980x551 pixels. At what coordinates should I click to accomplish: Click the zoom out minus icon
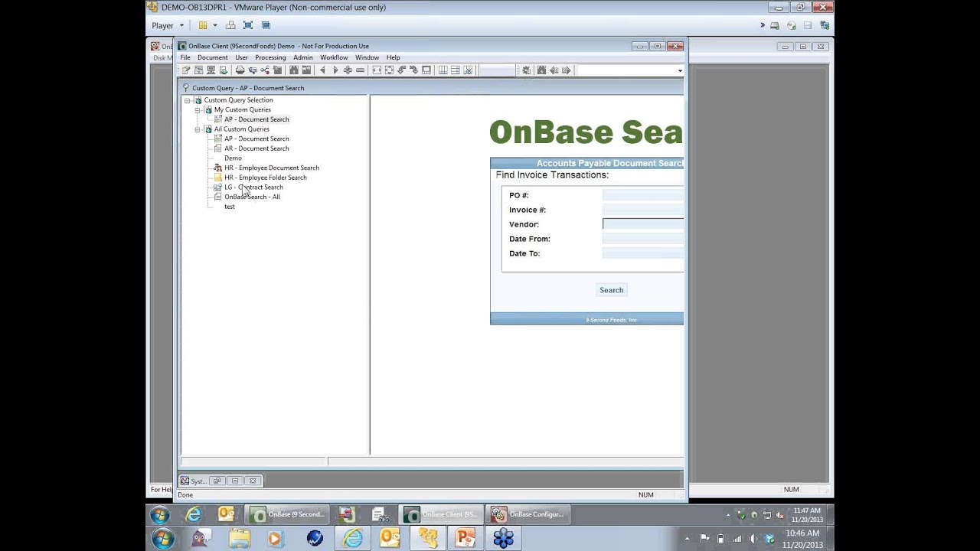coord(360,70)
